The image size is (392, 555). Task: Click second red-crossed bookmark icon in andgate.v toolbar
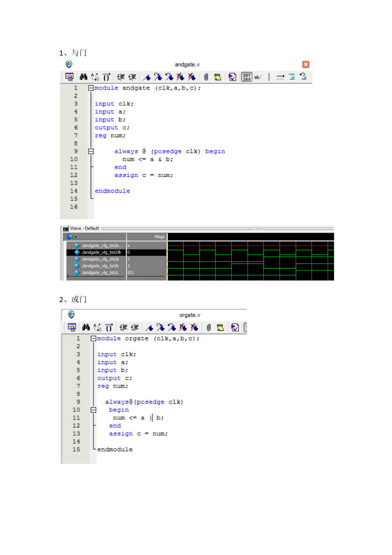(192, 77)
